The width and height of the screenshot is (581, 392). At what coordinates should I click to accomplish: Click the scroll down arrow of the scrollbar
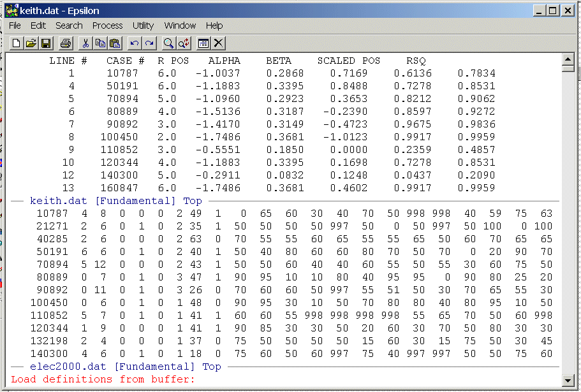pos(568,381)
